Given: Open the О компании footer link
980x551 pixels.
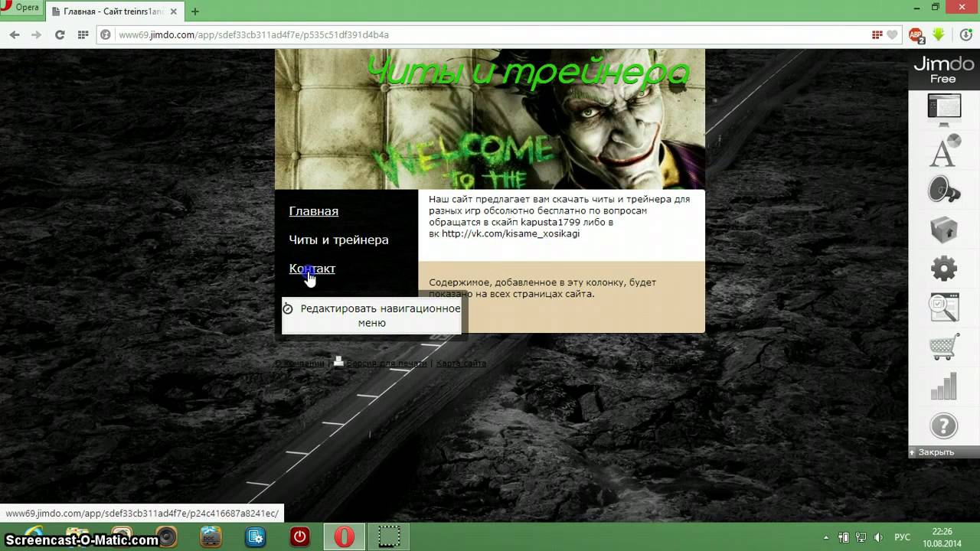Looking at the screenshot, I should [299, 364].
